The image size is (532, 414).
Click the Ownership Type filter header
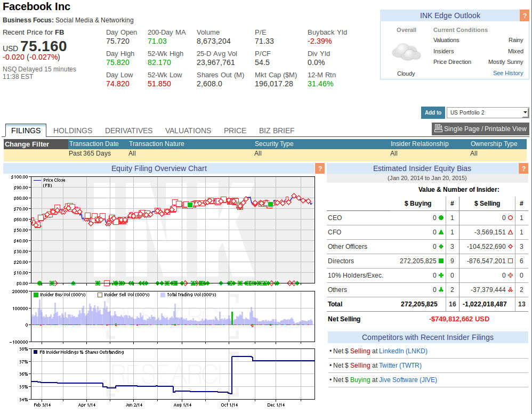coord(494,144)
